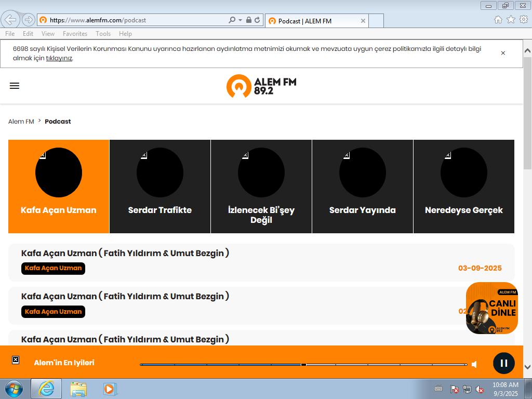532x399 pixels.
Task: Select the Podcast | ALEM FM tab
Action: tap(316, 21)
